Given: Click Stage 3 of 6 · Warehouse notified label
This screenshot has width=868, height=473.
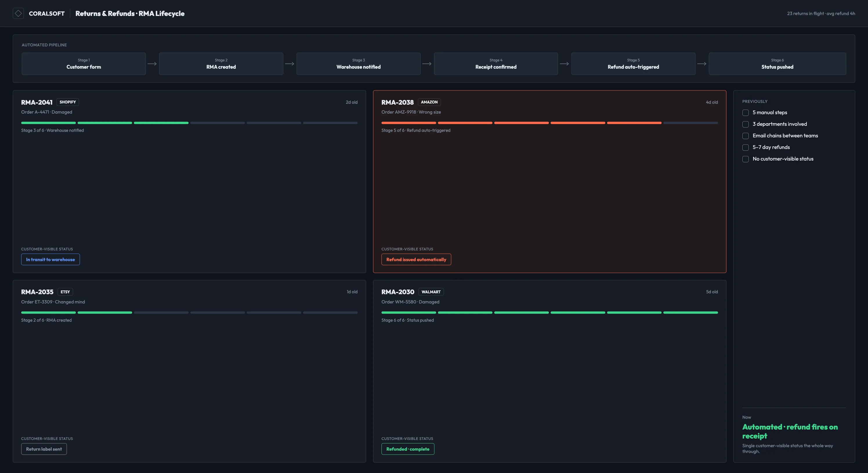Looking at the screenshot, I should 53,130.
